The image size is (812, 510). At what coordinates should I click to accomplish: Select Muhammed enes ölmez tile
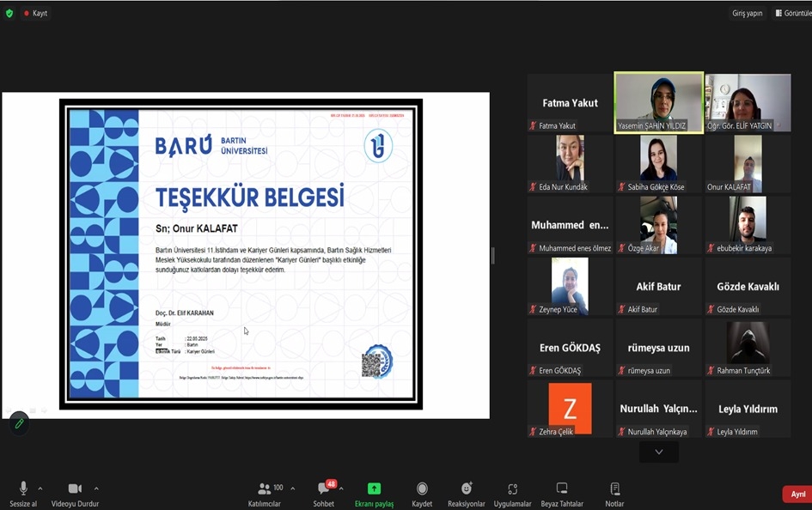click(x=570, y=225)
